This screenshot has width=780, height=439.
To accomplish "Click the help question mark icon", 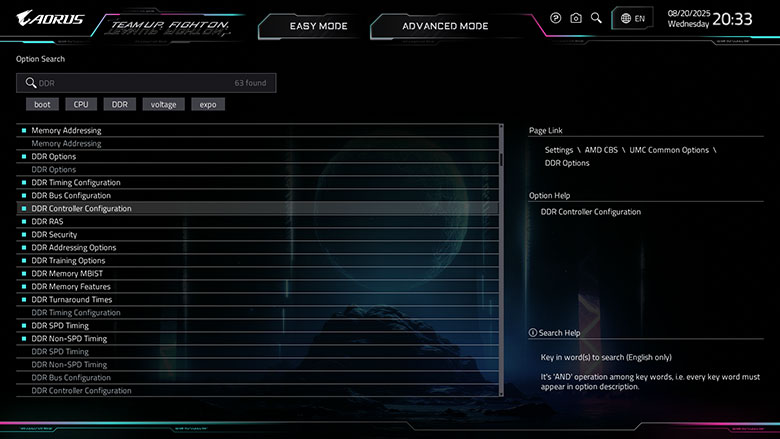I will coord(556,18).
